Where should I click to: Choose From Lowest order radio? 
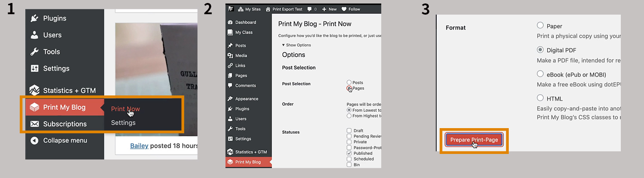(349, 110)
